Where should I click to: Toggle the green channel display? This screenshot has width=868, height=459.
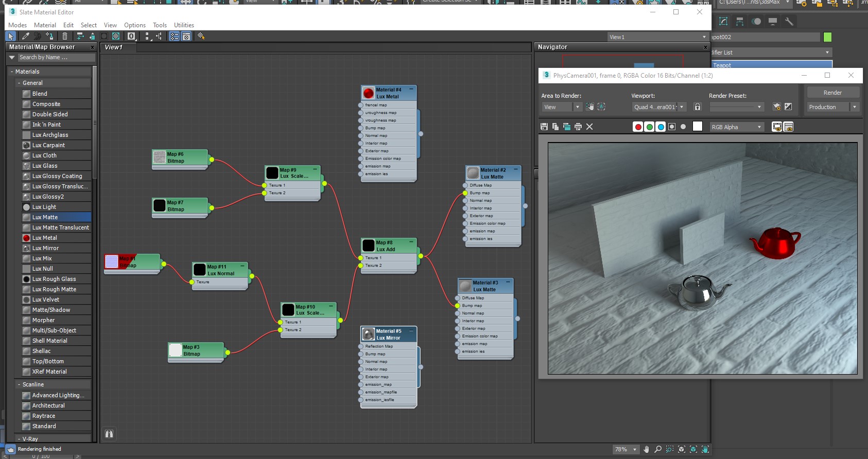649,127
